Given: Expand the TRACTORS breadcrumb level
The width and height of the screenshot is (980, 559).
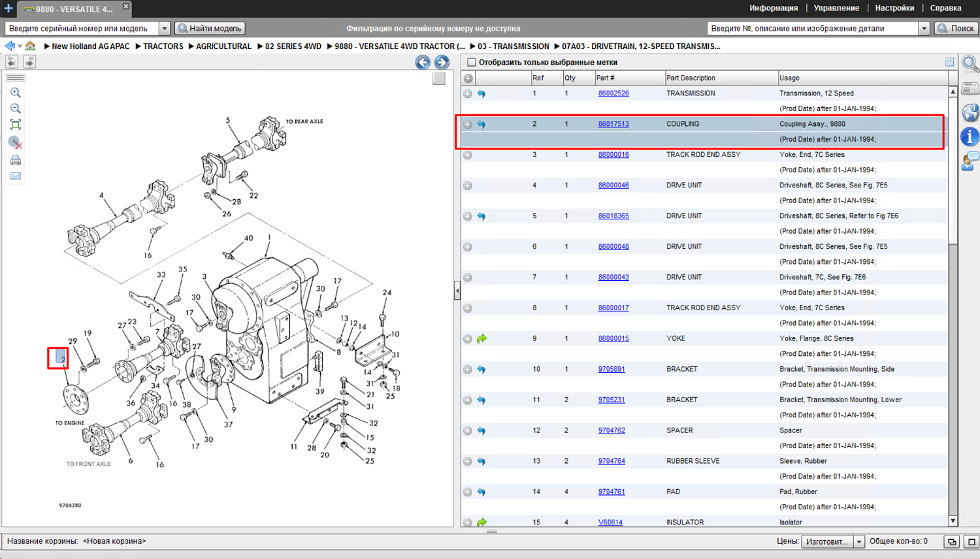Looking at the screenshot, I should click(139, 46).
